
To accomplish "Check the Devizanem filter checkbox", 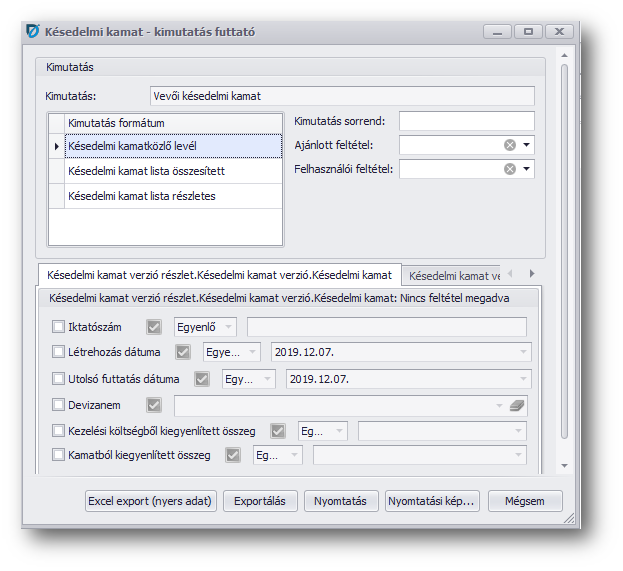I will [57, 405].
